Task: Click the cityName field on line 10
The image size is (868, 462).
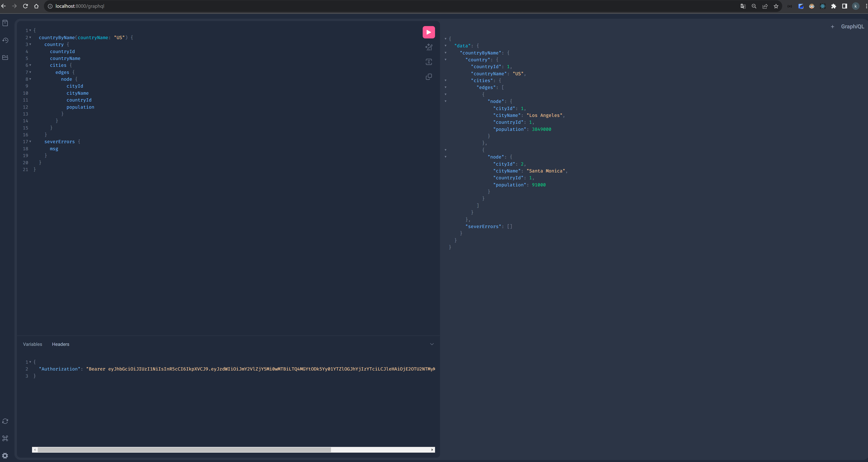Action: pos(78,93)
